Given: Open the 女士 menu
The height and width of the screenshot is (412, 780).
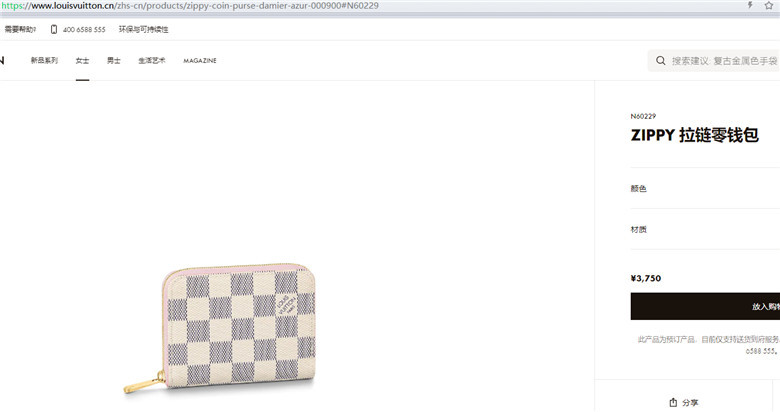Looking at the screenshot, I should 82,60.
